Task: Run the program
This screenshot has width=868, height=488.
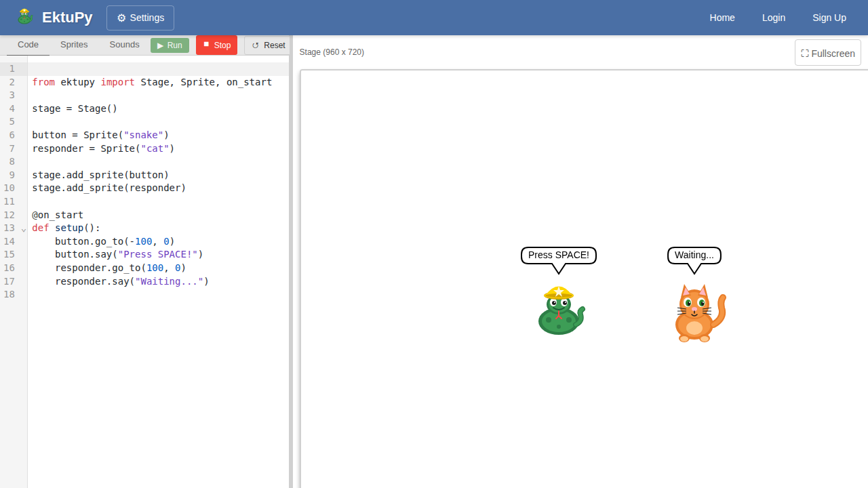Action: [x=170, y=45]
